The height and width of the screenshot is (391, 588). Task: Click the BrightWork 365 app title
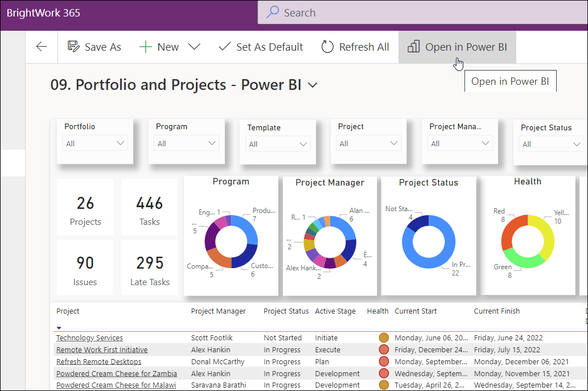[x=43, y=13]
